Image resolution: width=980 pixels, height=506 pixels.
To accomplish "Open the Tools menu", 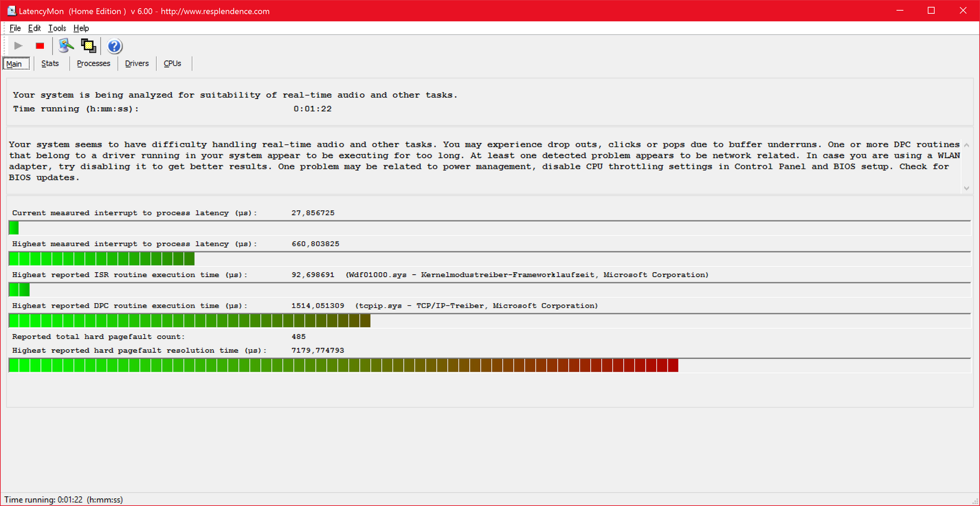I will coord(57,28).
